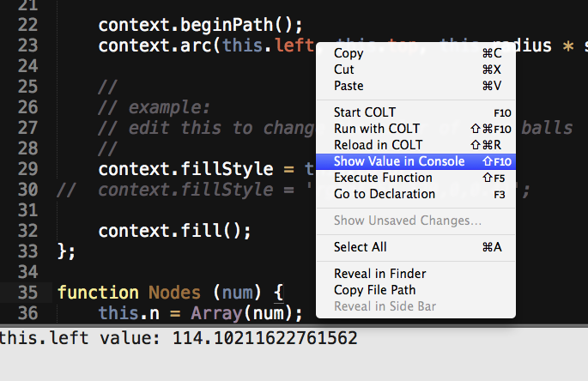This screenshot has height=381, width=588.
Task: Click the 'function Nodes (num)' line
Action: tap(175, 293)
